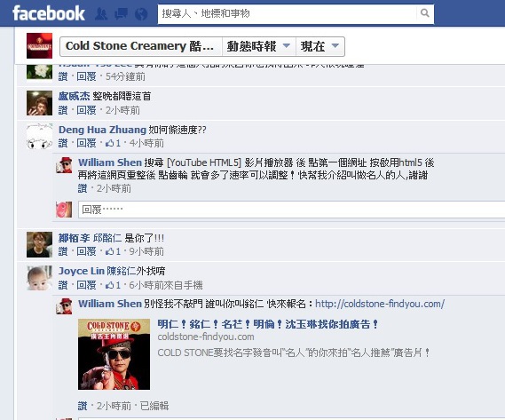Open the Cold Stone page logo thumbnail
505x420 pixels.
(39, 46)
